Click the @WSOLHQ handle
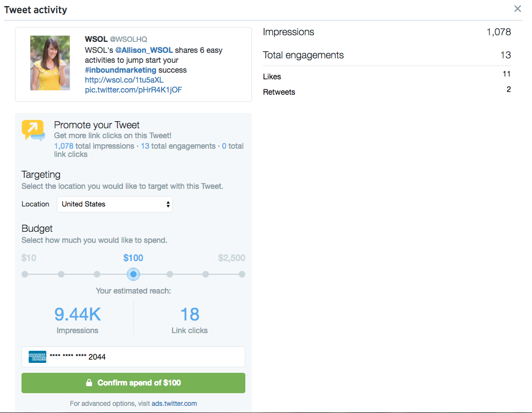 [128, 39]
